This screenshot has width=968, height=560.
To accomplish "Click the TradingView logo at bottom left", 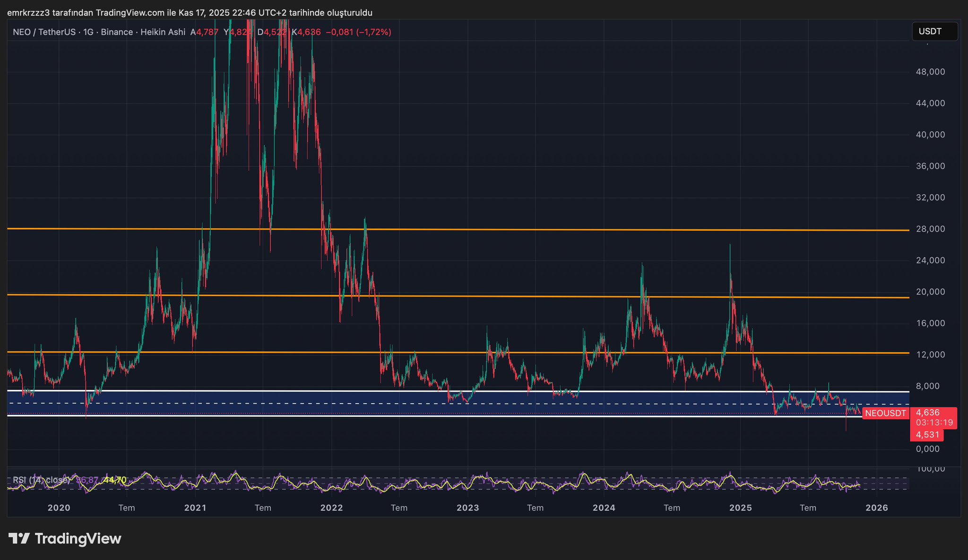I will click(65, 538).
